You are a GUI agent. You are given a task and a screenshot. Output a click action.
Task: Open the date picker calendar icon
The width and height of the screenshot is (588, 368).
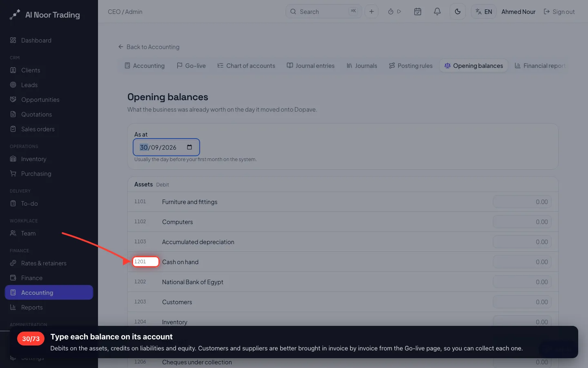tap(189, 147)
